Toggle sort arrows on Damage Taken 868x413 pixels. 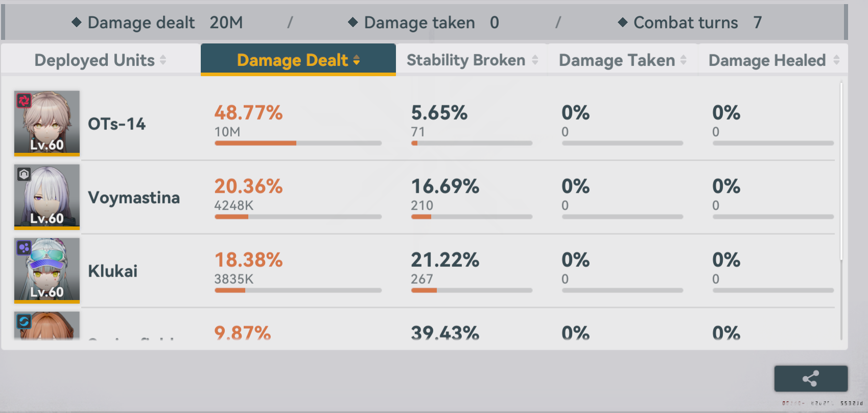684,60
